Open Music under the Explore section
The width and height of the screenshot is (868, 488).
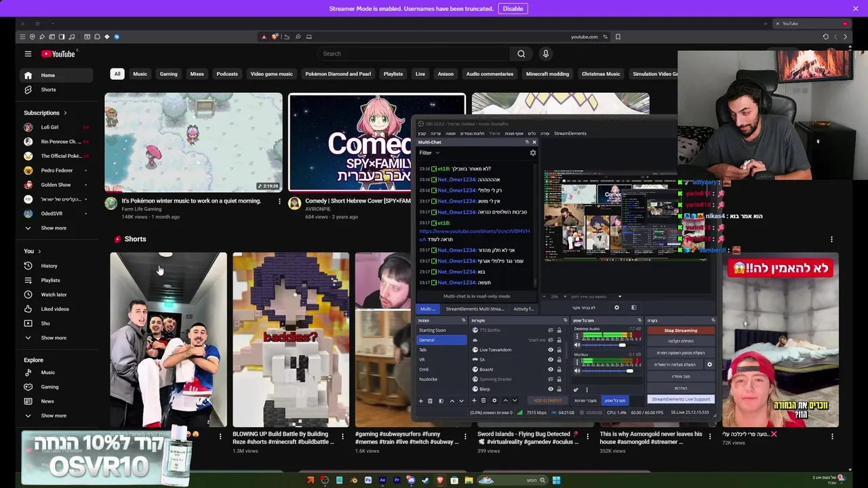[x=55, y=372]
